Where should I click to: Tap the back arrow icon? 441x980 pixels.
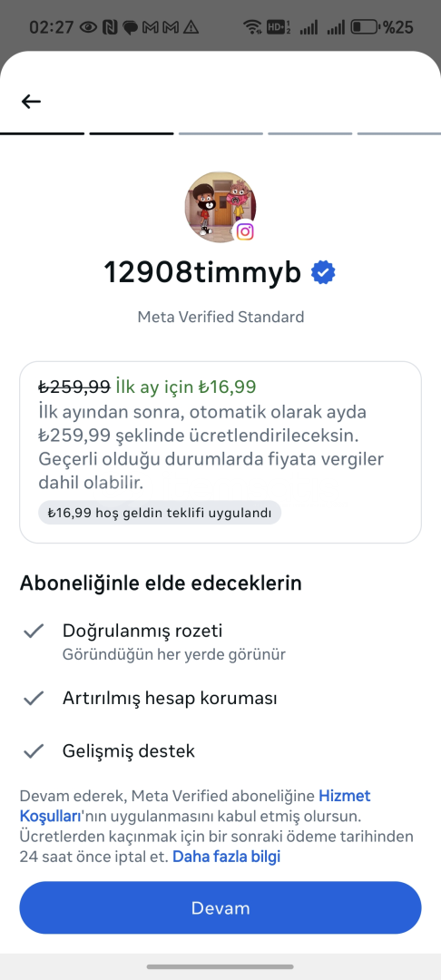[x=31, y=102]
